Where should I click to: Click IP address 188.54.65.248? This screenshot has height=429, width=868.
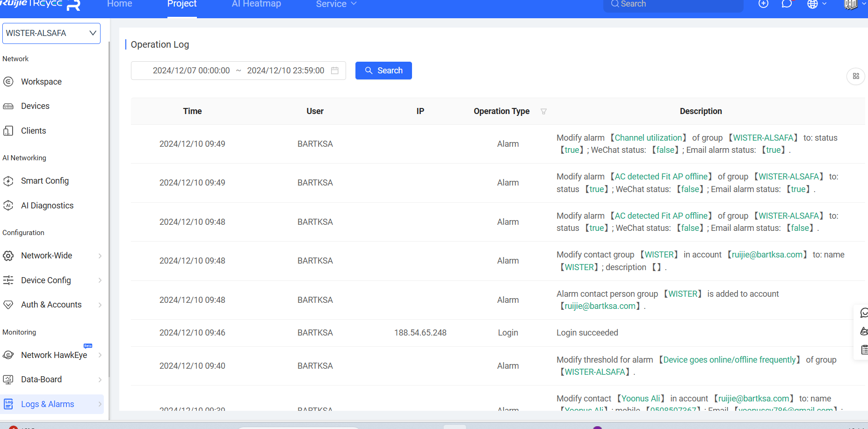click(x=420, y=333)
